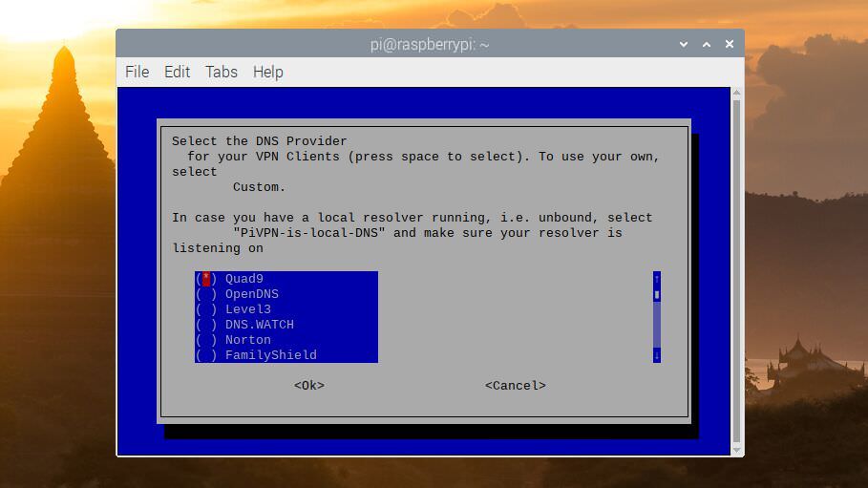Click terminal scrollbar up arrow
The width and height of the screenshot is (868, 488).
[737, 93]
